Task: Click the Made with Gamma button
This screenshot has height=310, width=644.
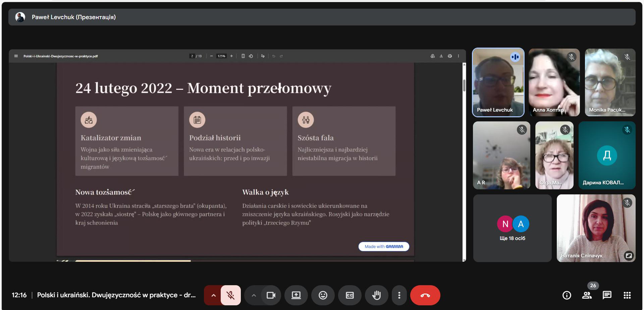Action: [x=384, y=246]
